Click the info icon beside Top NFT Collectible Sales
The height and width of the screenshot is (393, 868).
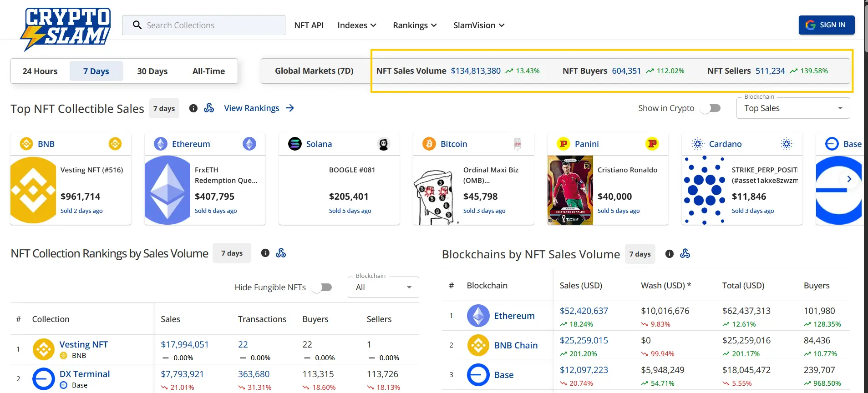193,108
